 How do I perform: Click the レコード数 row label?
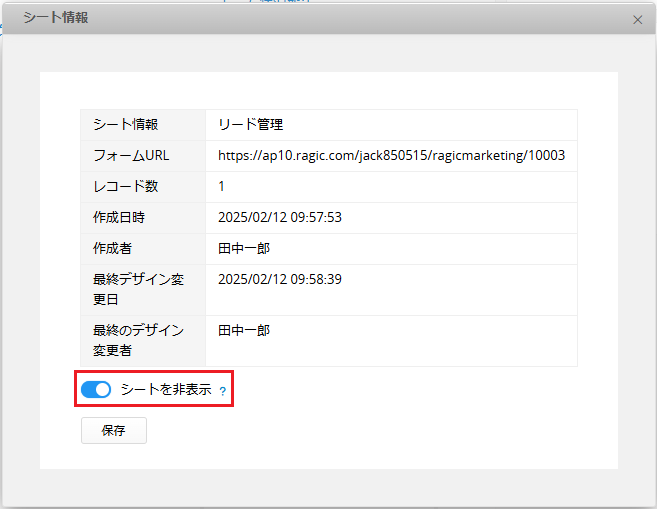(125, 186)
